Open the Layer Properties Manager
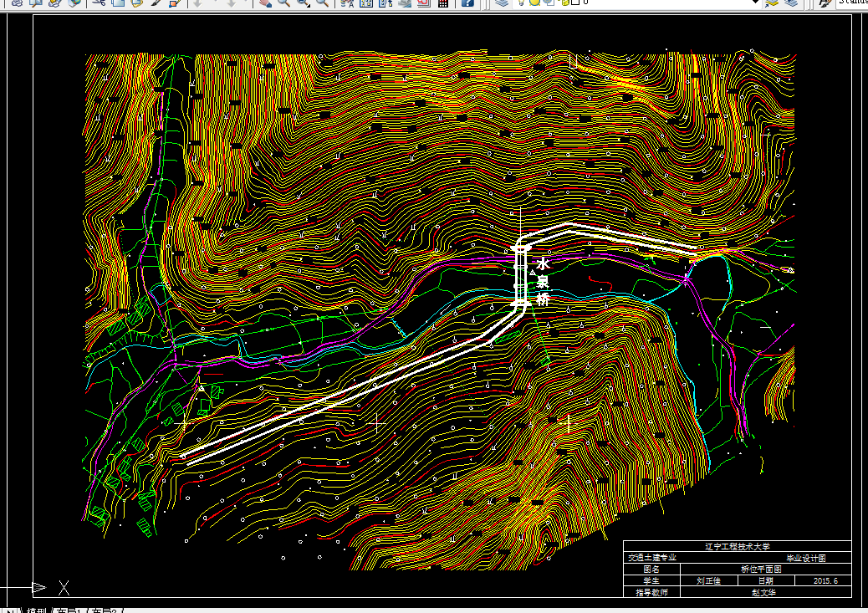 click(x=502, y=3)
